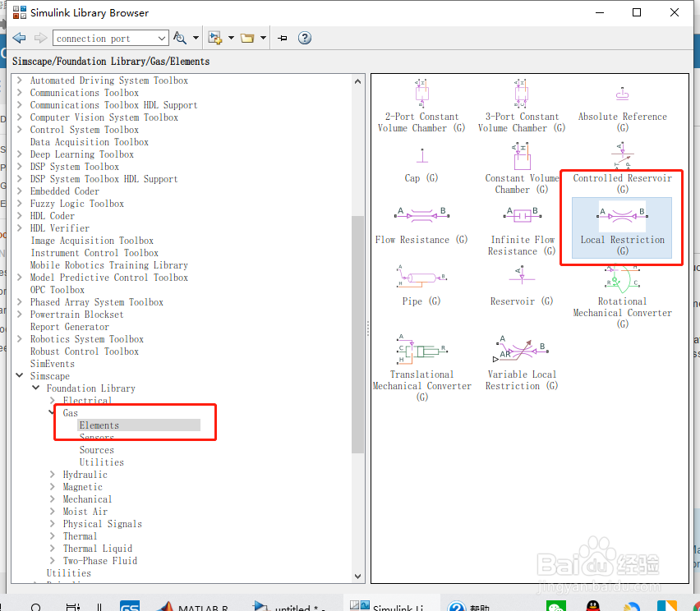The width and height of the screenshot is (700, 611).
Task: Click the tree scrollbar up arrow
Action: [357, 81]
